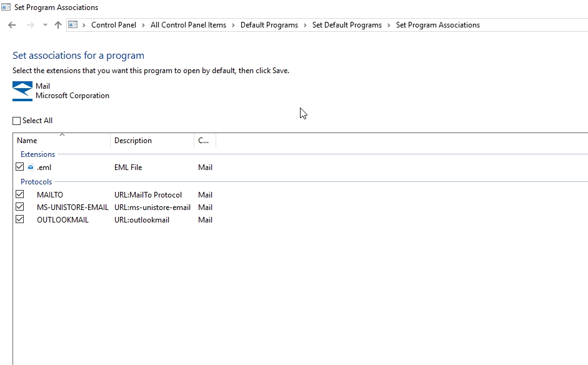
Task: Click the Mail app icon
Action: [x=22, y=91]
